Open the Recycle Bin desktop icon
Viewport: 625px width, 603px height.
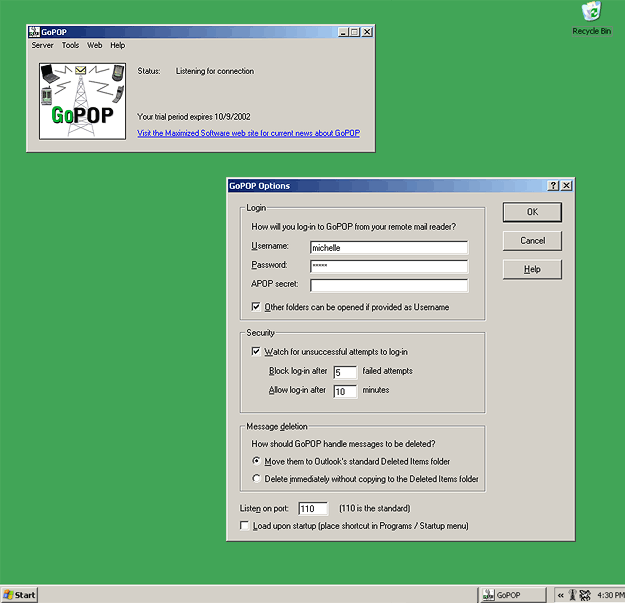[591, 18]
